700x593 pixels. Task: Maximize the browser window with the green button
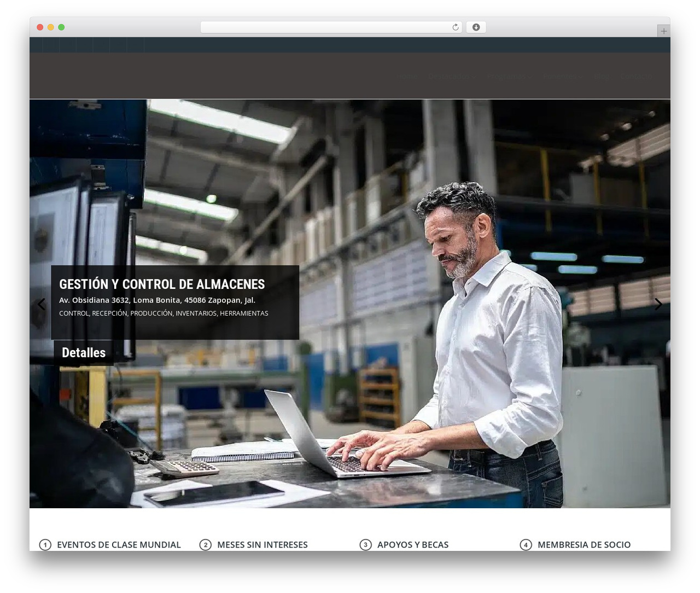click(61, 27)
